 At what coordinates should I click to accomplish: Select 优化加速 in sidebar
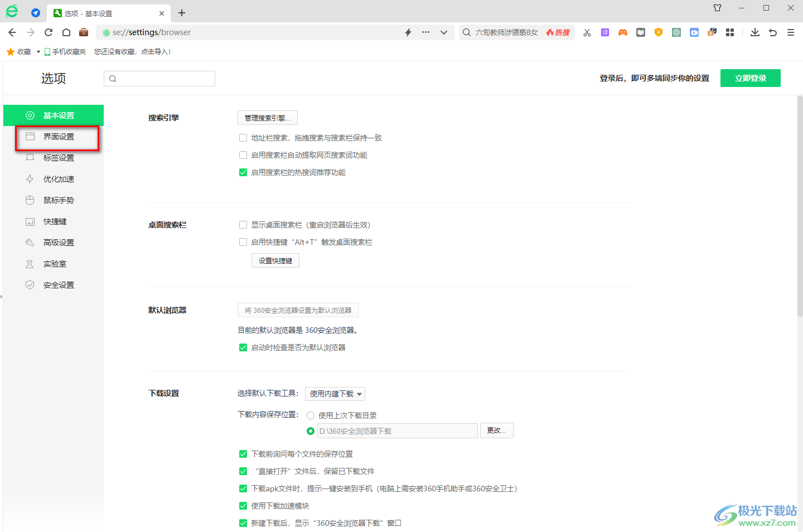[54, 179]
